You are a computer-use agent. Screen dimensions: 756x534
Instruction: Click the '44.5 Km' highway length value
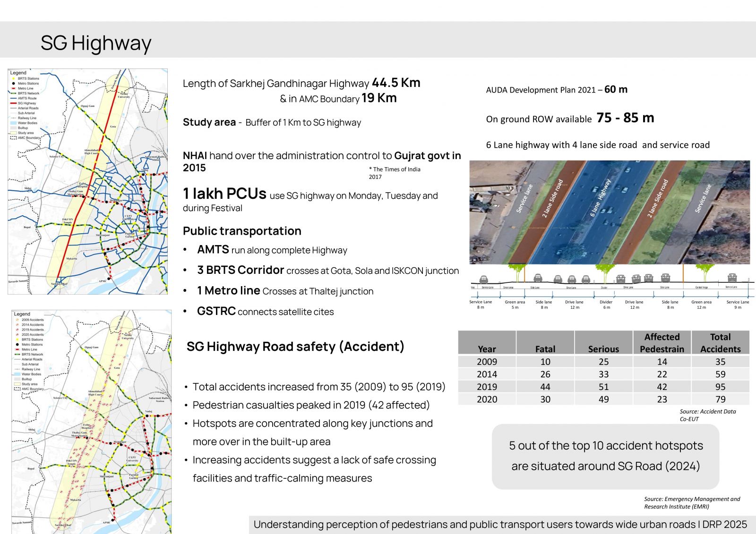(396, 83)
